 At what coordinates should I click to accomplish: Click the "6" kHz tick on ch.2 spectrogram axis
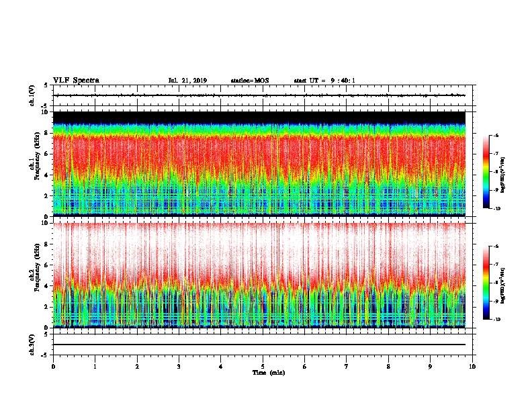(x=46, y=265)
